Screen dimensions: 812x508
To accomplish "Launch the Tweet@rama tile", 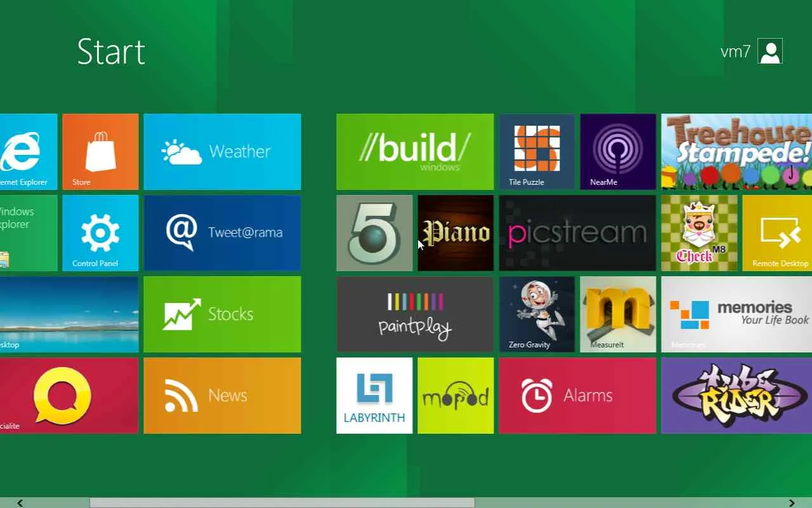I will 222,233.
